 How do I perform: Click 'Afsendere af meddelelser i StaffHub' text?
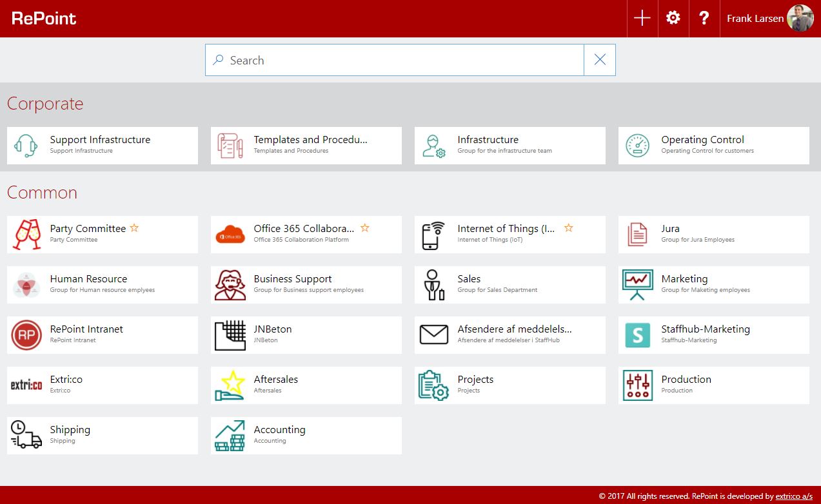tap(509, 340)
